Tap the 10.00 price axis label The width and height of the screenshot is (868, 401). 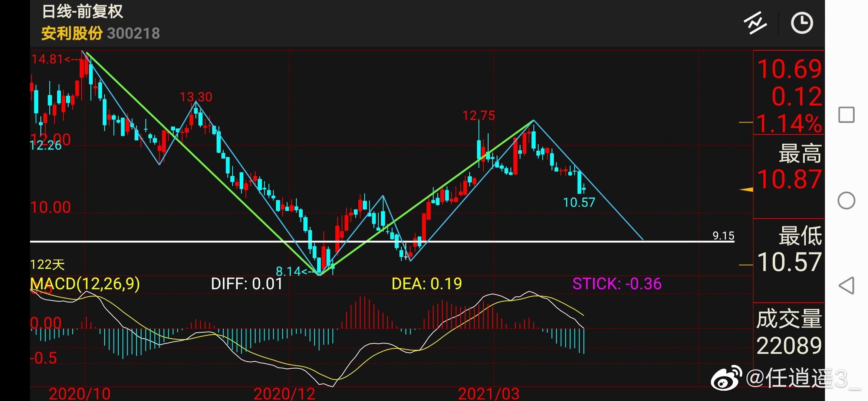tap(50, 207)
